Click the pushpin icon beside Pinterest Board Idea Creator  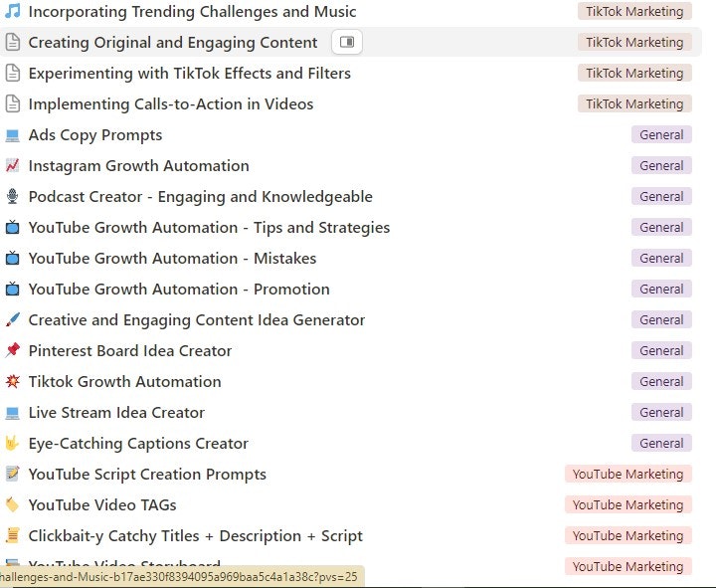click(12, 350)
